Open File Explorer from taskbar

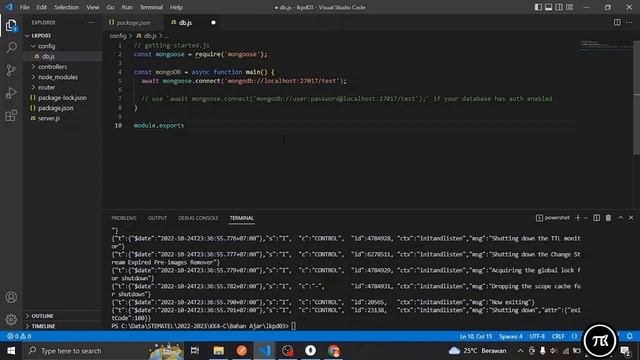218,351
